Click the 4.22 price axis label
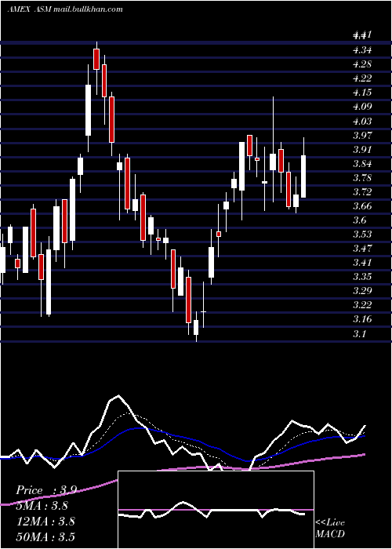The image size is (392, 549). click(362, 78)
